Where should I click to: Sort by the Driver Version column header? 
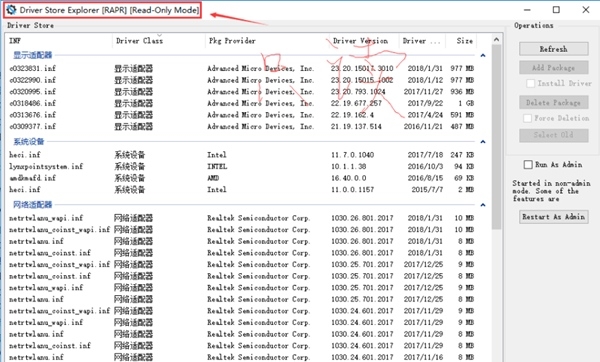(x=364, y=41)
